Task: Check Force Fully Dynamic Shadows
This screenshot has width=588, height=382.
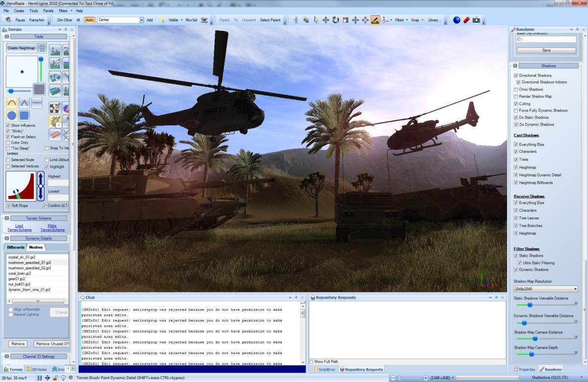Action: coord(515,111)
